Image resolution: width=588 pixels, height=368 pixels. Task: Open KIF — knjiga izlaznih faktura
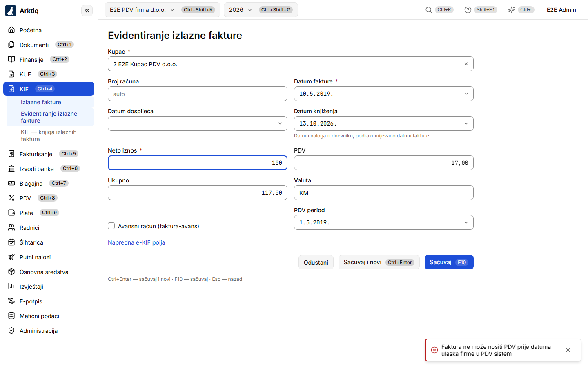pos(51,135)
